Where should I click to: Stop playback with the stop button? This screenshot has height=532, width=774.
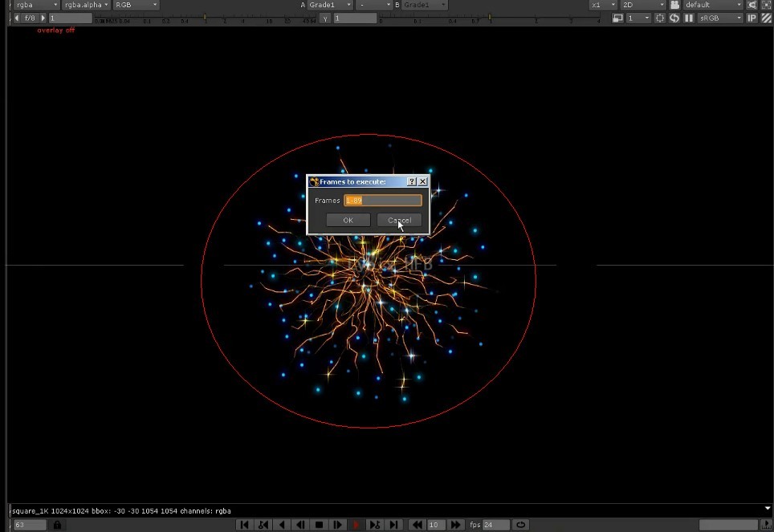pyautogui.click(x=319, y=525)
